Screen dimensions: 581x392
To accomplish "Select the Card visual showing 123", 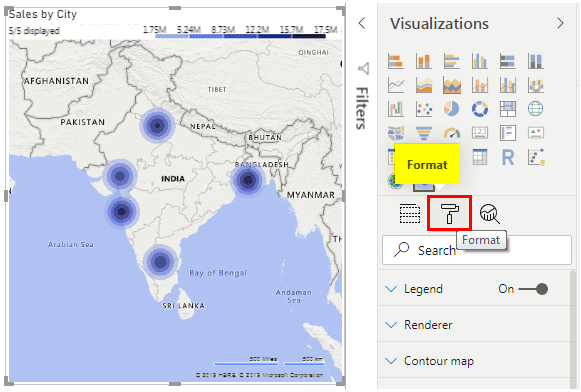I will point(479,133).
